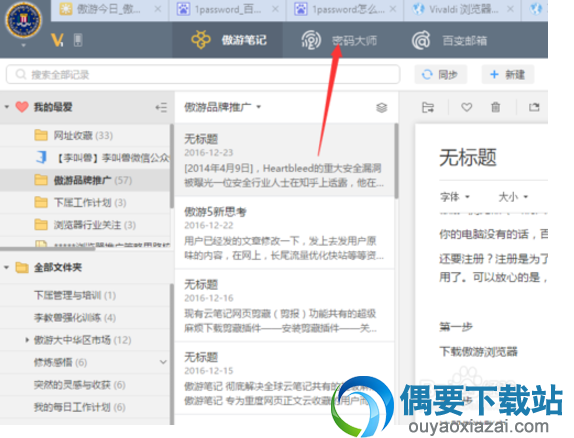Click the 百变邮箱 at-sign icon
The image size is (574, 438).
point(421,40)
